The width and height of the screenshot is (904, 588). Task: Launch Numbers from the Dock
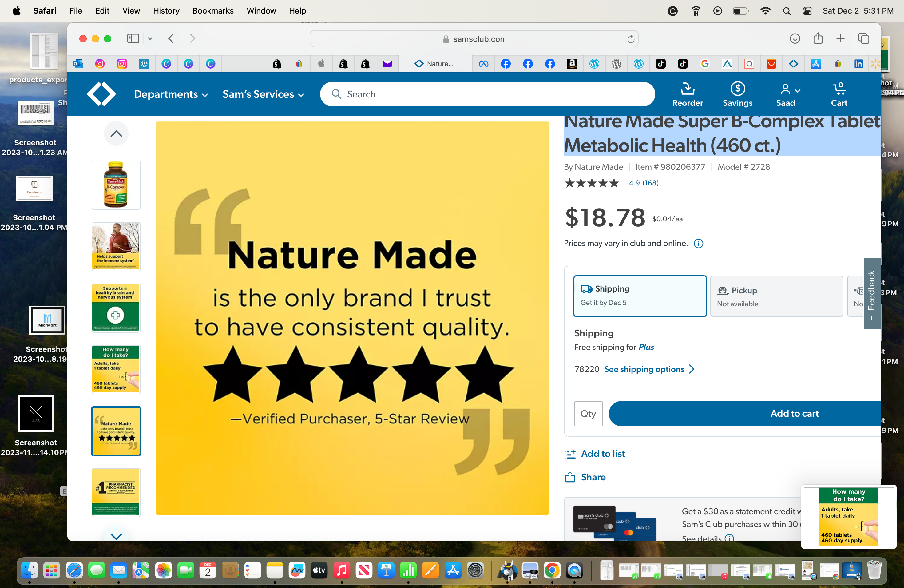pos(408,570)
